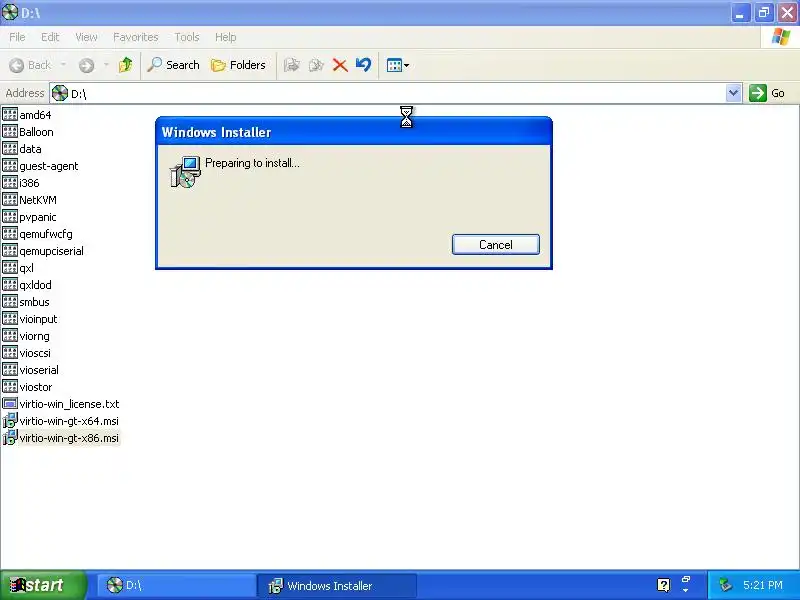
Task: Expand the Address bar dropdown
Action: pyautogui.click(x=733, y=93)
